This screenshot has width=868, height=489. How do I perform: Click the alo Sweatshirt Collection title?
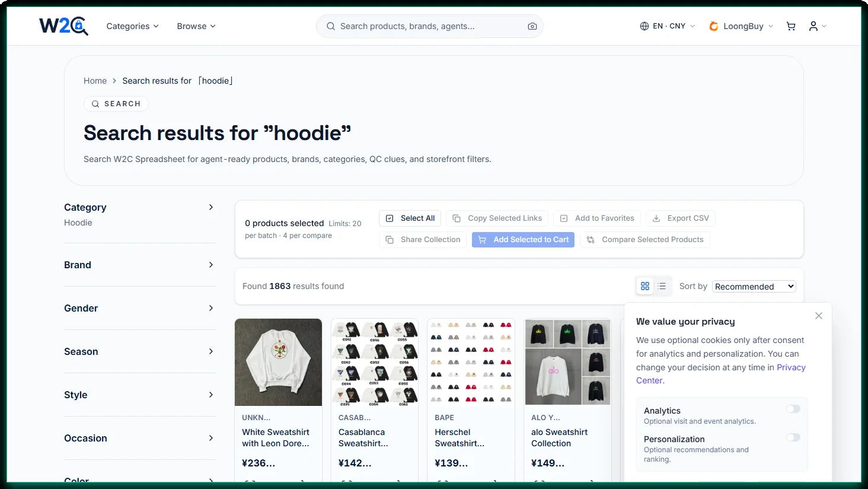pos(559,438)
